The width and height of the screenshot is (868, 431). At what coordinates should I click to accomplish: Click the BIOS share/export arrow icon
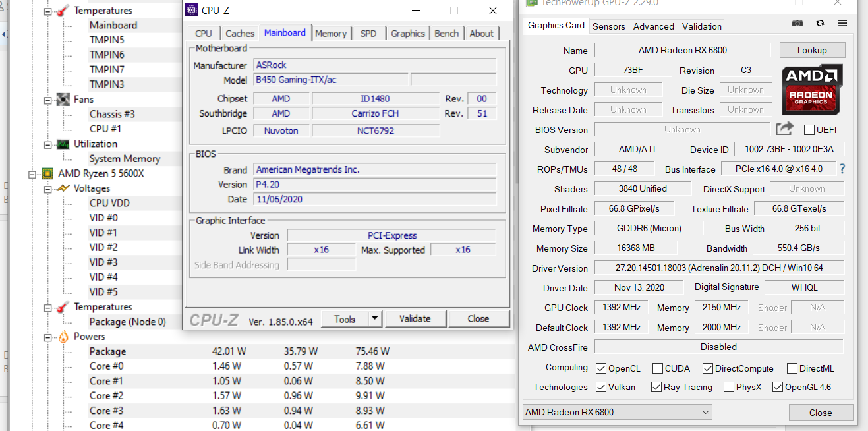[784, 129]
